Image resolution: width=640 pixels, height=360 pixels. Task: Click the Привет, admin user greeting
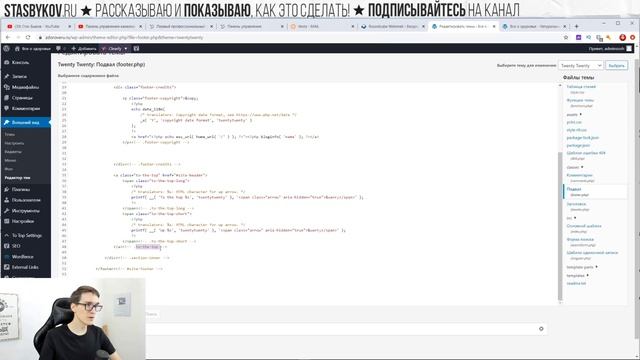(x=607, y=49)
